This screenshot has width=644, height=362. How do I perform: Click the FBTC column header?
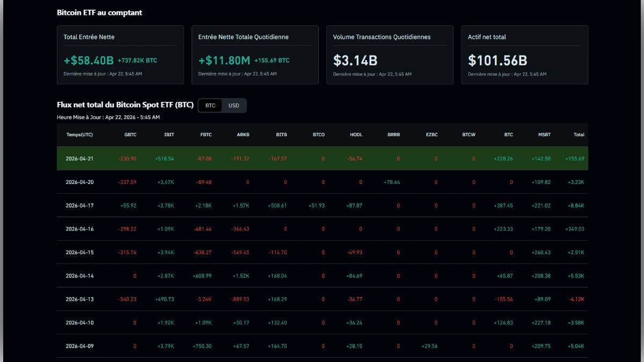point(206,135)
